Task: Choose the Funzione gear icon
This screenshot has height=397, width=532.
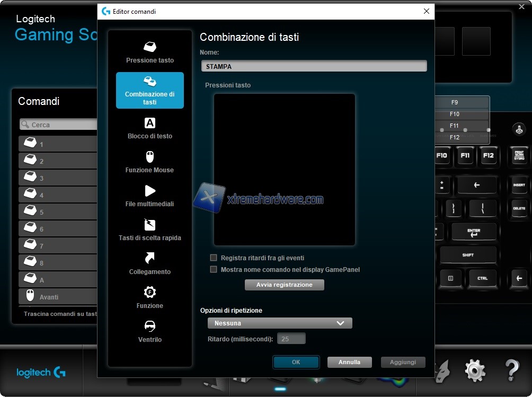Action: (150, 292)
